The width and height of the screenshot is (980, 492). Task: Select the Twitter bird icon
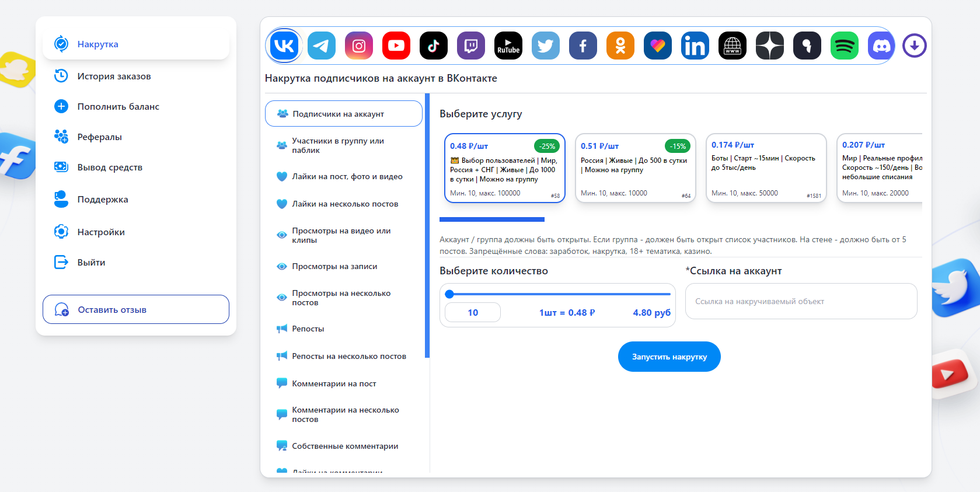tap(546, 46)
